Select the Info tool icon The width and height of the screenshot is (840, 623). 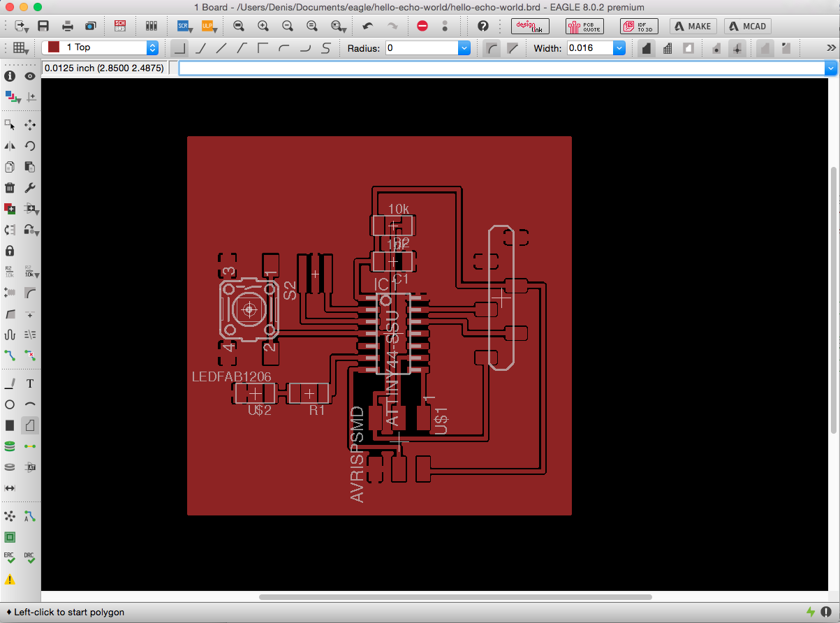click(x=10, y=76)
